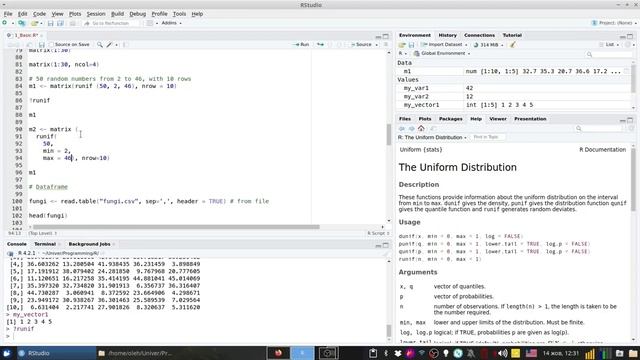Open the 314 MiB memory usage dropdown

tap(489, 44)
